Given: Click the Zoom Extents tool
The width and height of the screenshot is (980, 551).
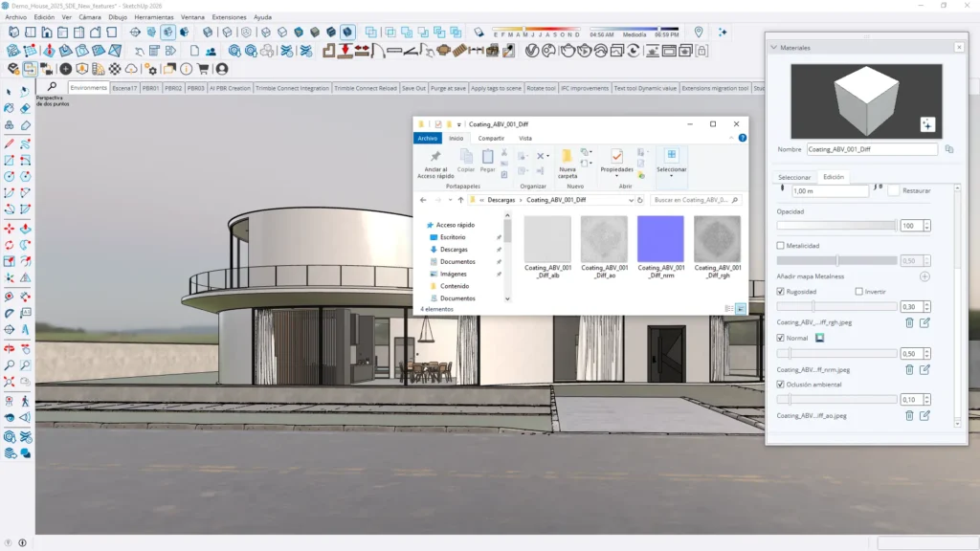Looking at the screenshot, I should tap(9, 381).
